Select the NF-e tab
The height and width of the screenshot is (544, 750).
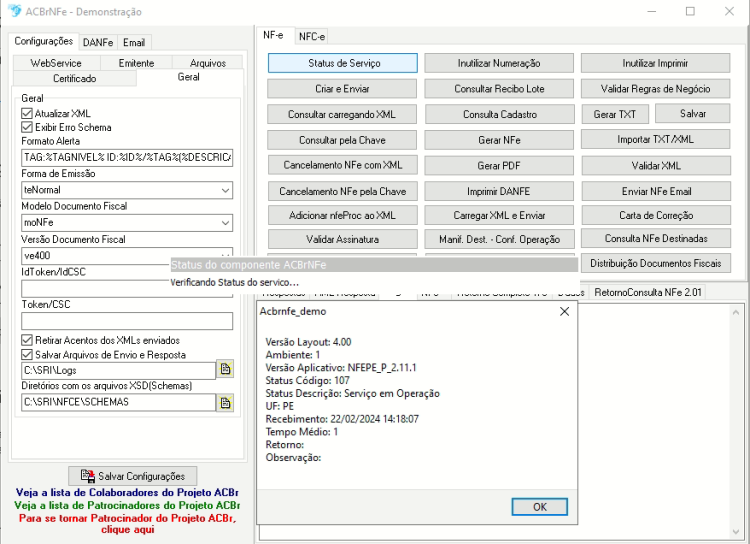coord(273,35)
